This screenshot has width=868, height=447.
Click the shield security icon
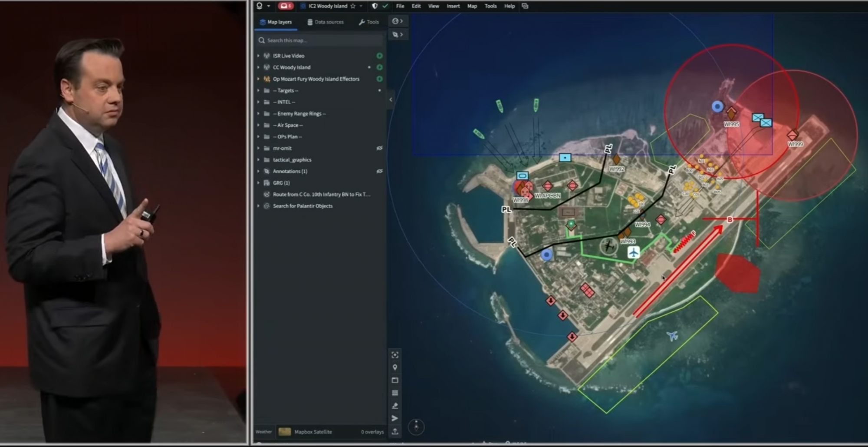(375, 6)
